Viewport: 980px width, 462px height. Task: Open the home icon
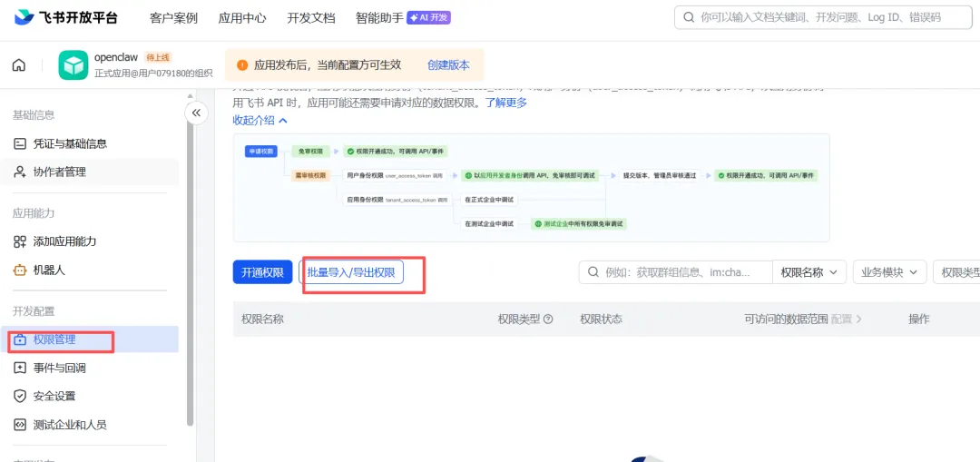(19, 65)
